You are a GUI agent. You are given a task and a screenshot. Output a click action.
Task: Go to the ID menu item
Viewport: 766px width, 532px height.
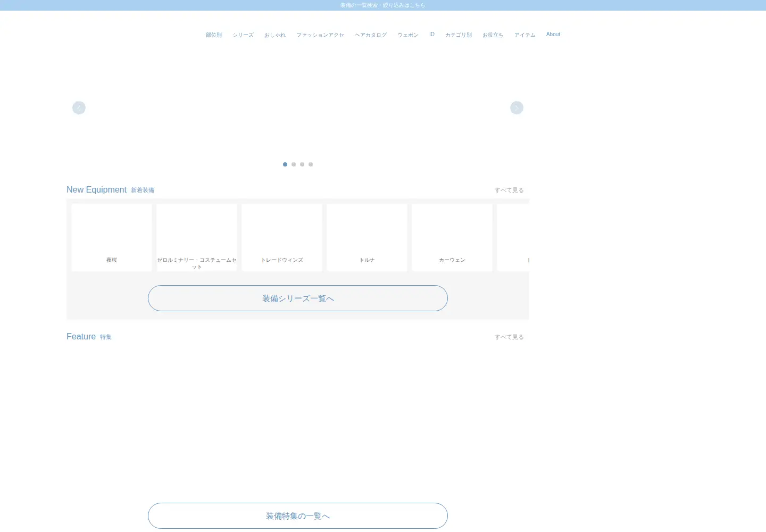(432, 35)
